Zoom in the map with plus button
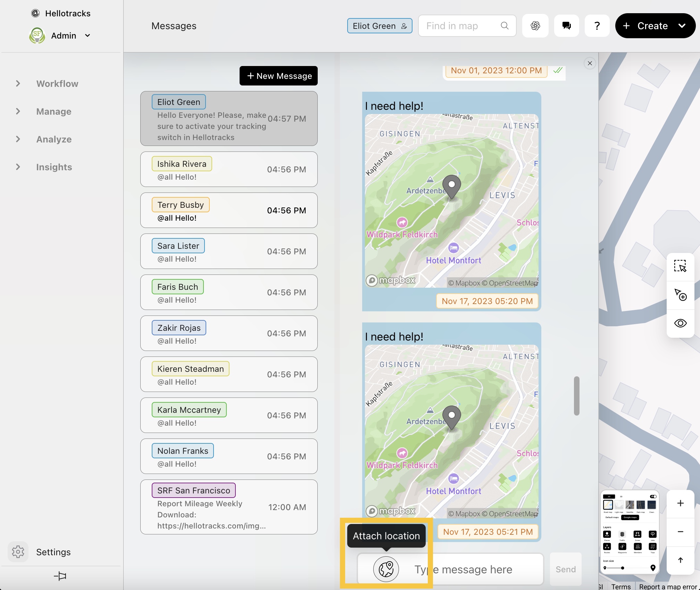This screenshot has width=700, height=590. point(680,503)
